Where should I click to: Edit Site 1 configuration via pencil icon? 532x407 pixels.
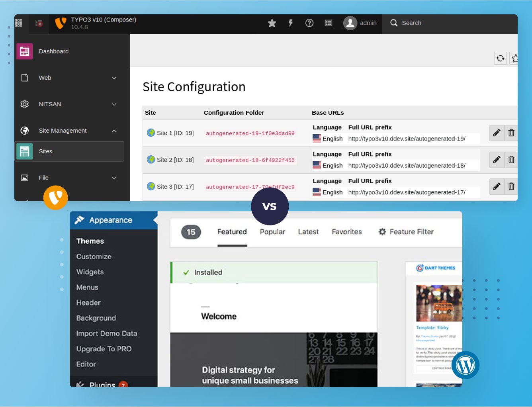click(496, 133)
